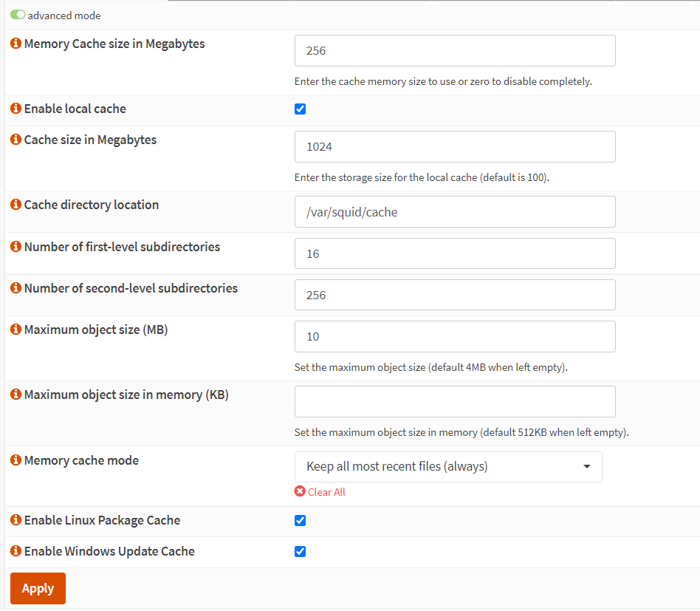Click info icon next to Enable local cache

click(16, 109)
